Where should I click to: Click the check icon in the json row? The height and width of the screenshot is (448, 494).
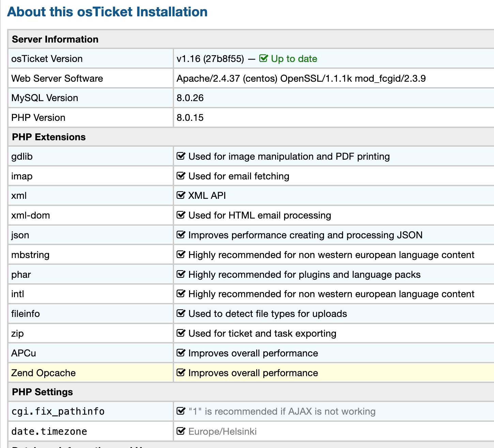tap(181, 235)
